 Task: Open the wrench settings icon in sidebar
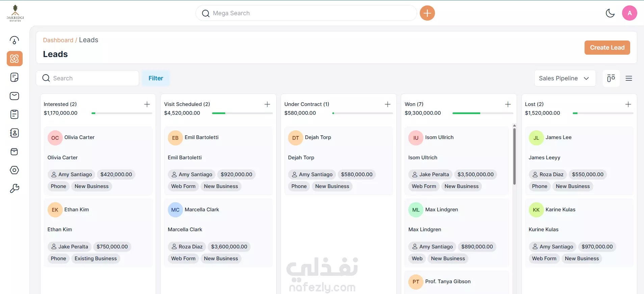click(14, 188)
